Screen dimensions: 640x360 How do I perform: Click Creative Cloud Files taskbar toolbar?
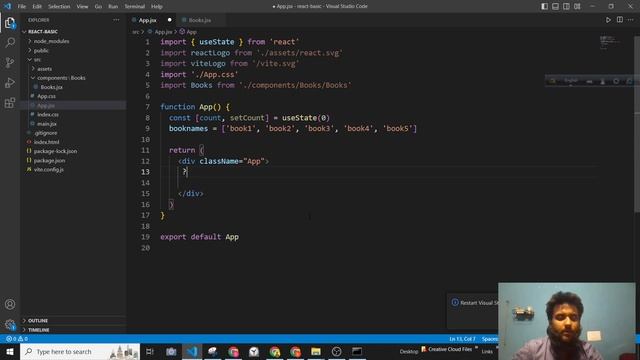(449, 349)
